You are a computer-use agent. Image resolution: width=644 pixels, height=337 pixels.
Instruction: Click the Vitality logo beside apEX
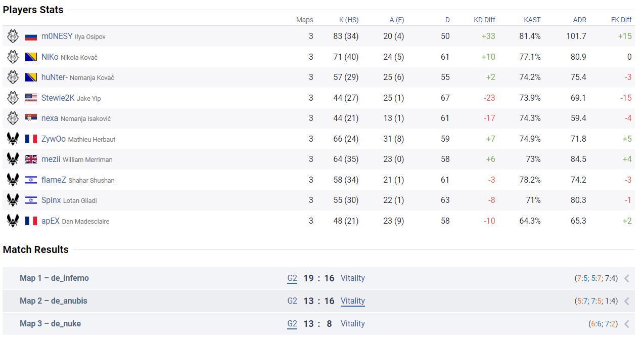13,221
